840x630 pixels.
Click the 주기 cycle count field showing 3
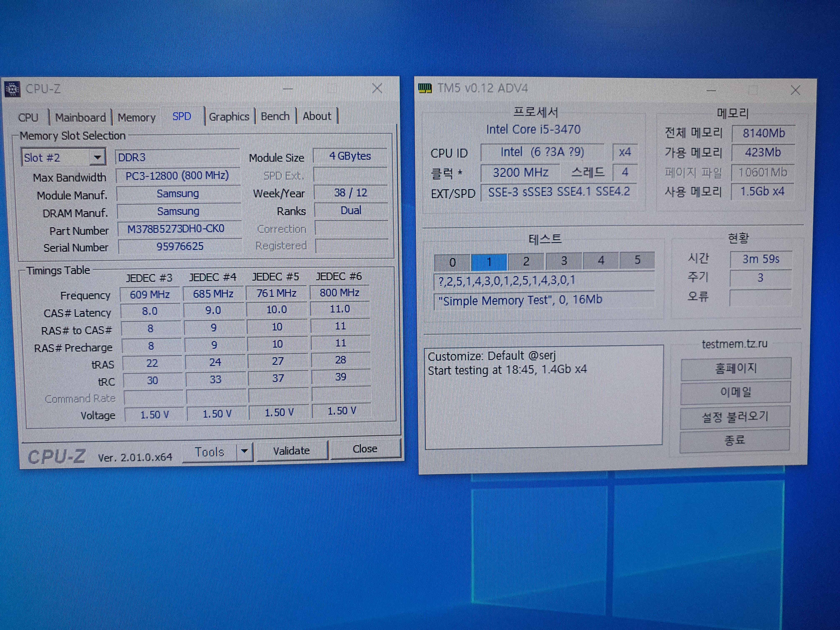point(760,278)
